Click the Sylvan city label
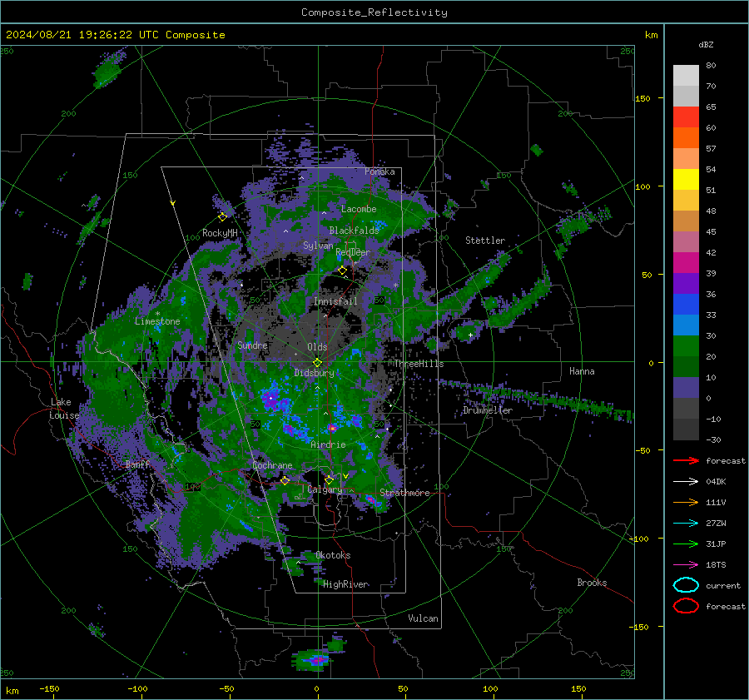This screenshot has width=749, height=700. (318, 246)
